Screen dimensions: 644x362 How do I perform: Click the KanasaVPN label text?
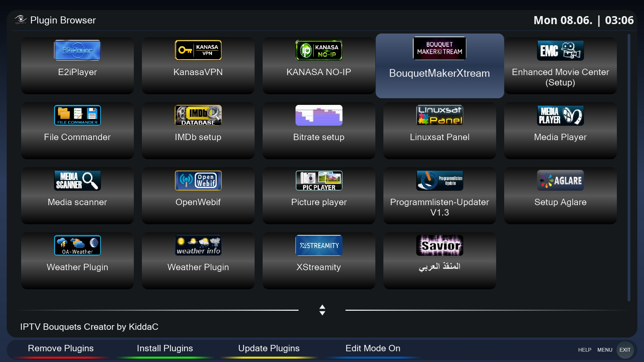198,72
